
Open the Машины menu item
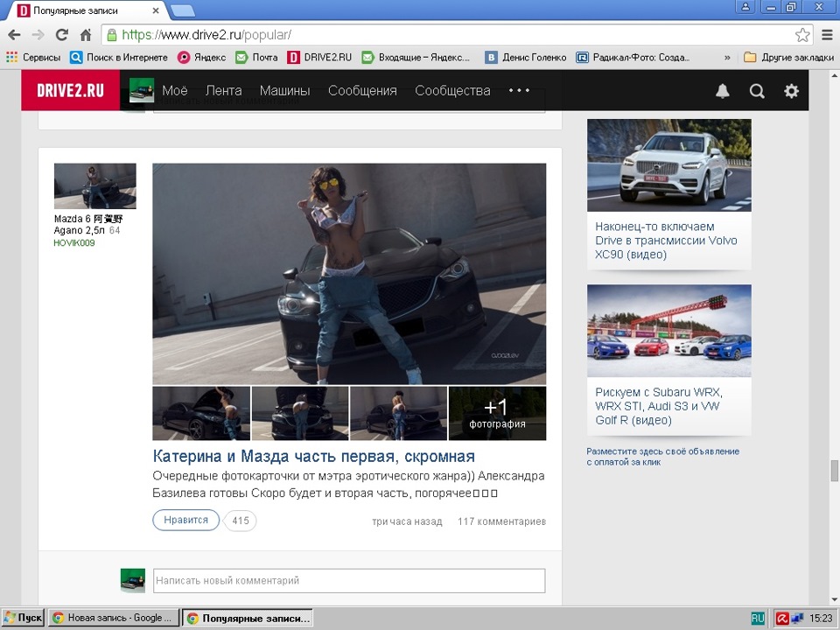coord(284,90)
